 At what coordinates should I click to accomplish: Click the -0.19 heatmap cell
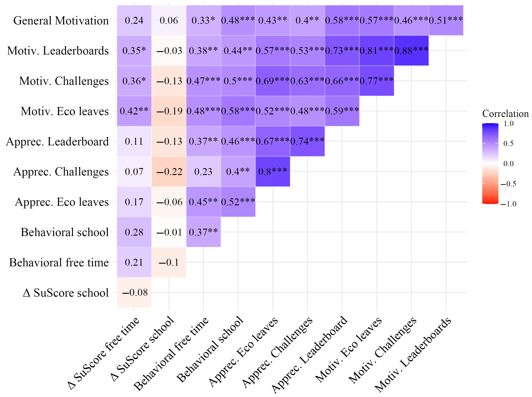(169, 111)
